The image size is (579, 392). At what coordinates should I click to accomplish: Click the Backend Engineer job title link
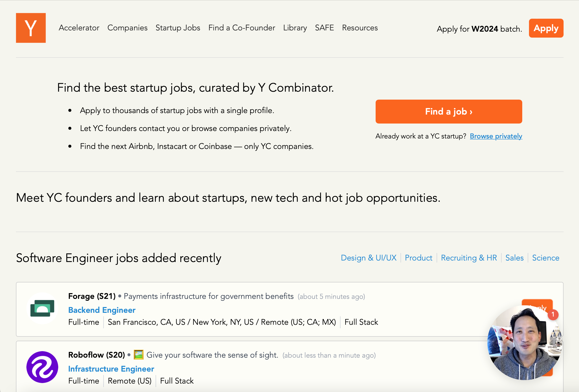102,311
